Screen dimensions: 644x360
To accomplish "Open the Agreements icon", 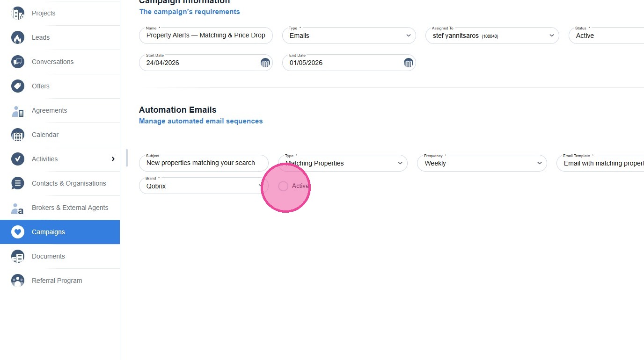I will 18,110.
